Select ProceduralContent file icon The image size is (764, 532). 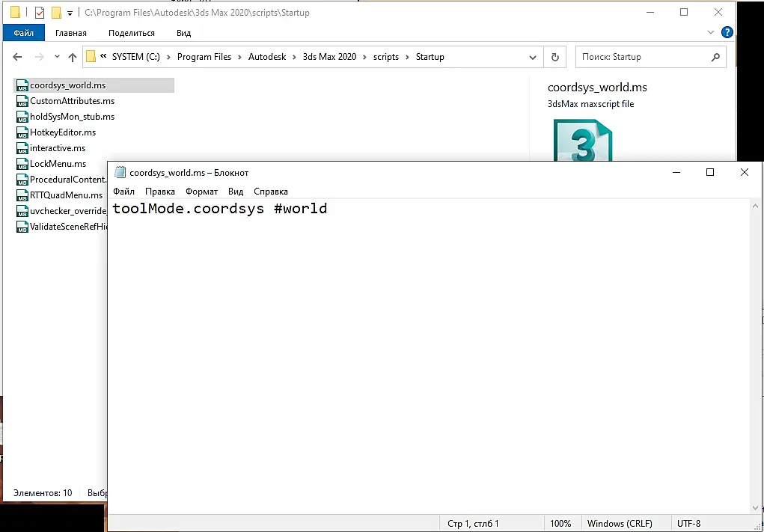22,180
